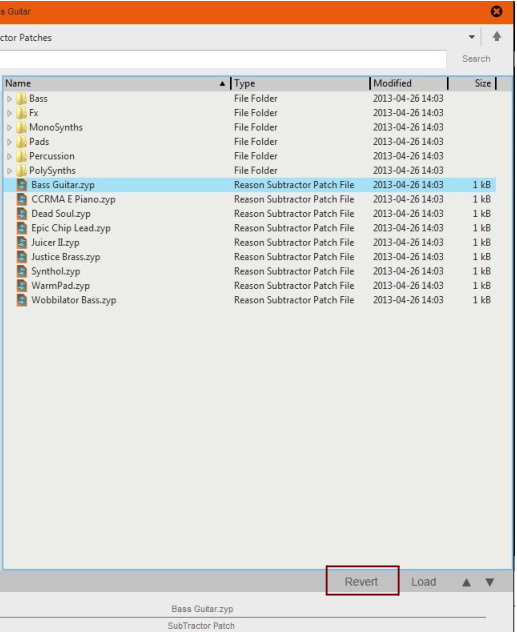Go up one folder with the up arrow
This screenshot has height=632, width=517.
(x=497, y=37)
